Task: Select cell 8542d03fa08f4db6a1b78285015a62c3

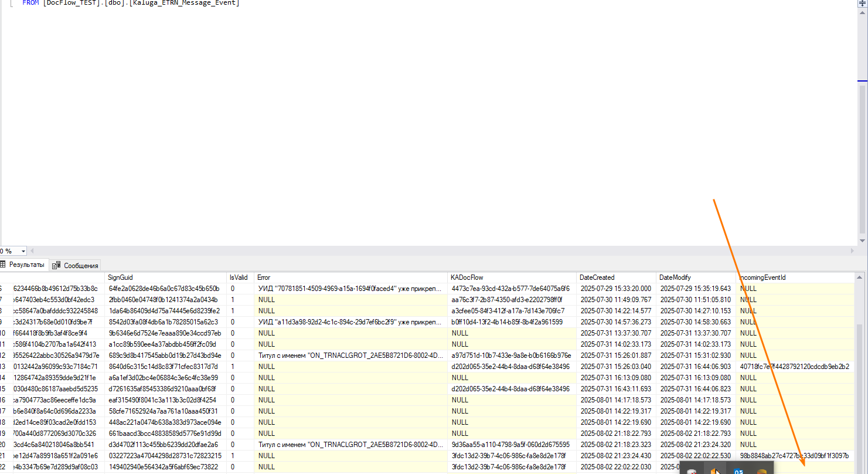Action: 166,322
